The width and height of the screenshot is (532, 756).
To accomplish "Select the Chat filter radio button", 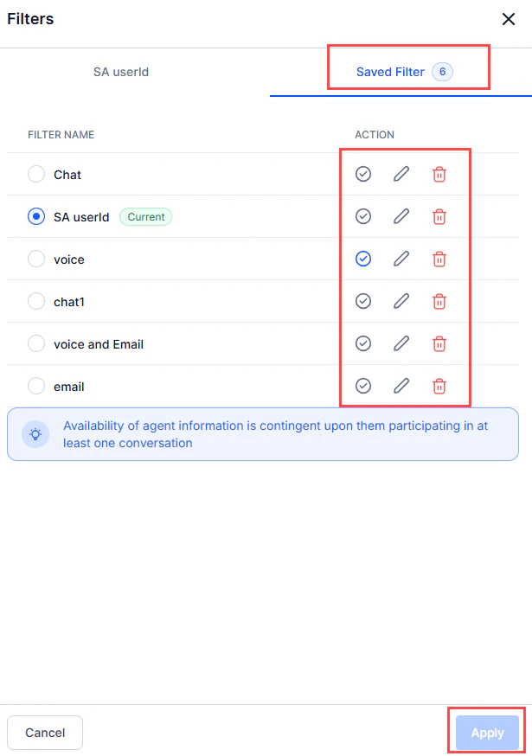I will tap(36, 174).
